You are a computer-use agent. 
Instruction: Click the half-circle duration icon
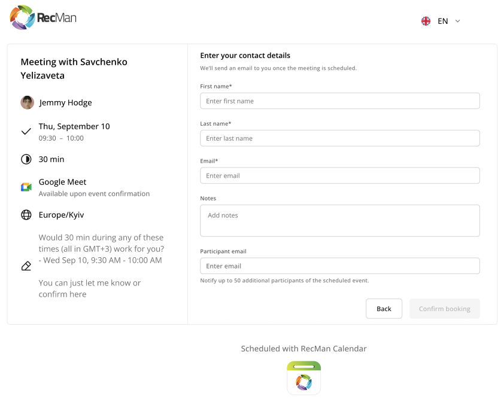pyautogui.click(x=26, y=159)
